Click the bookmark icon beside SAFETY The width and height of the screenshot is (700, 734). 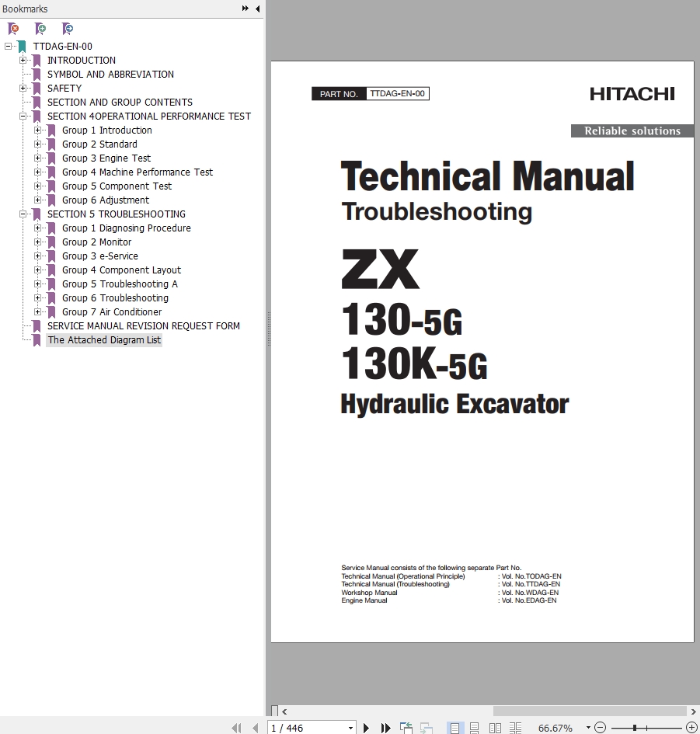pyautogui.click(x=37, y=88)
